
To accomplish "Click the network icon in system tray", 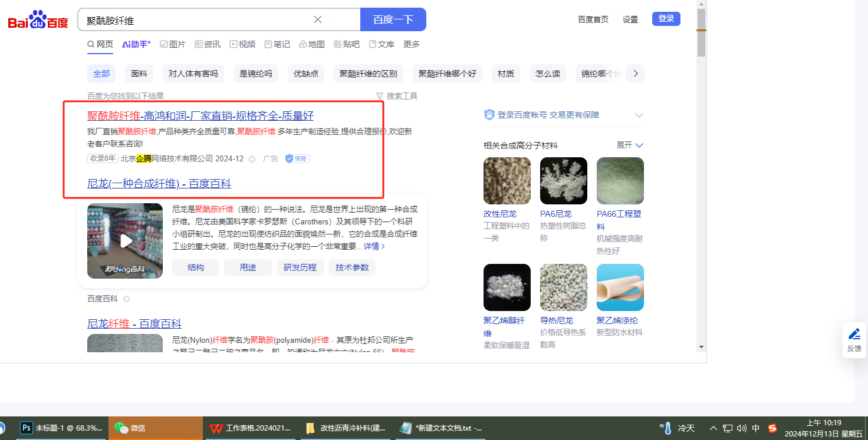I will tap(728, 428).
